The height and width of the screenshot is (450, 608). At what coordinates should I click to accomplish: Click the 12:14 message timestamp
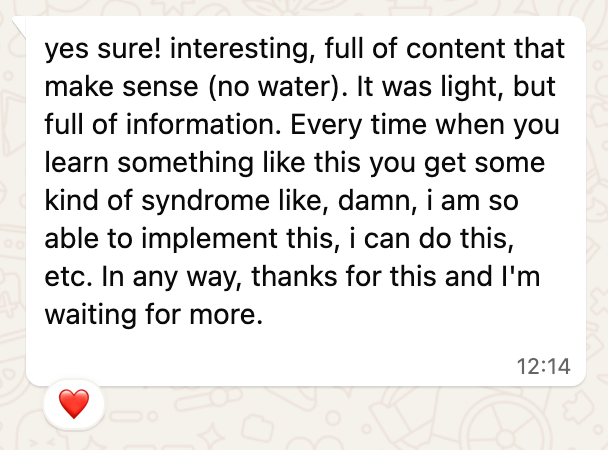coord(545,367)
